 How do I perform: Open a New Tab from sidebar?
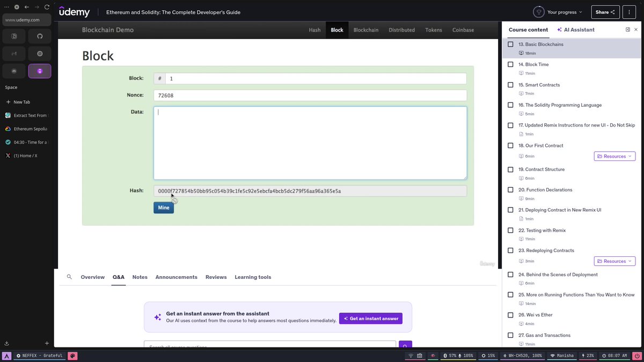point(26,102)
